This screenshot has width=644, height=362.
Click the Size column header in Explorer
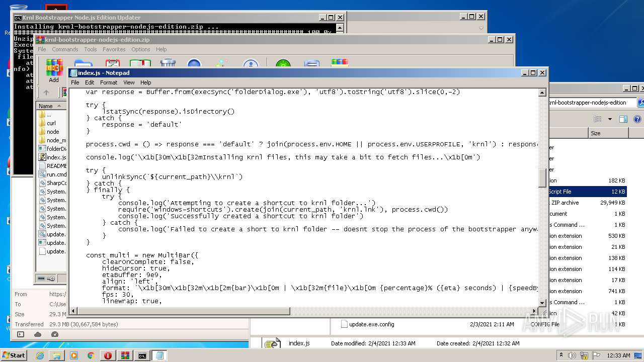[x=608, y=133]
